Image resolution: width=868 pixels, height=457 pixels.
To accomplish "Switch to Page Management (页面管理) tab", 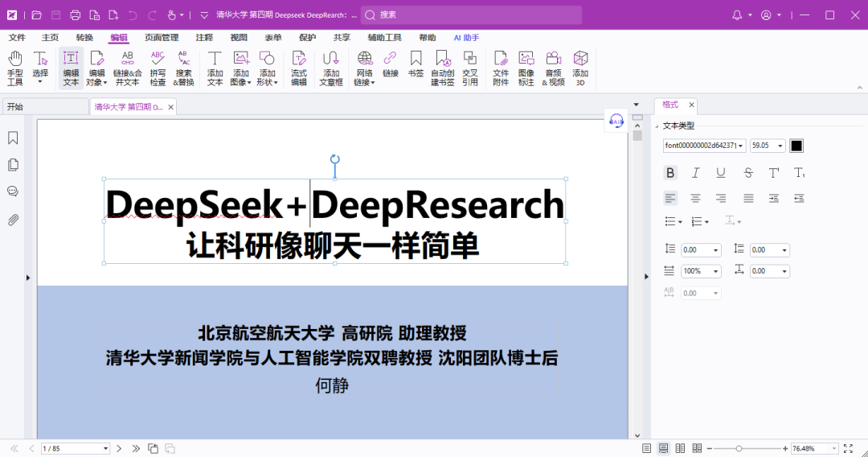I will click(162, 38).
